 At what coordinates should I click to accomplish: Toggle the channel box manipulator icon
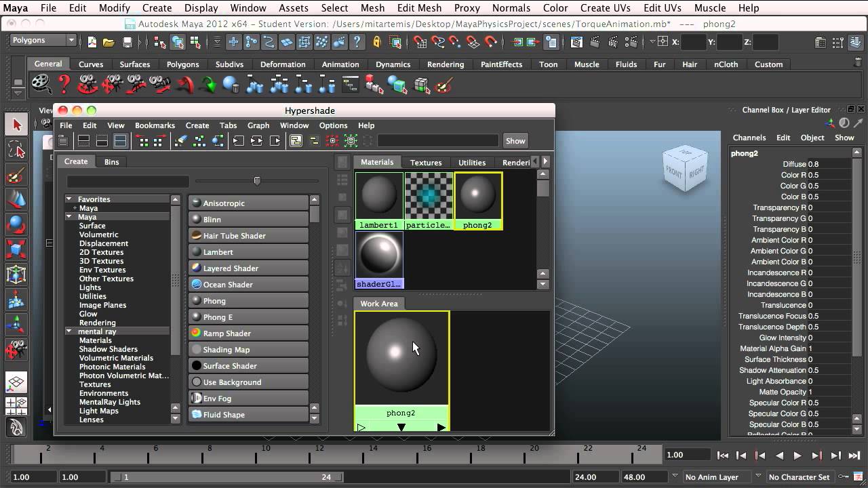830,123
